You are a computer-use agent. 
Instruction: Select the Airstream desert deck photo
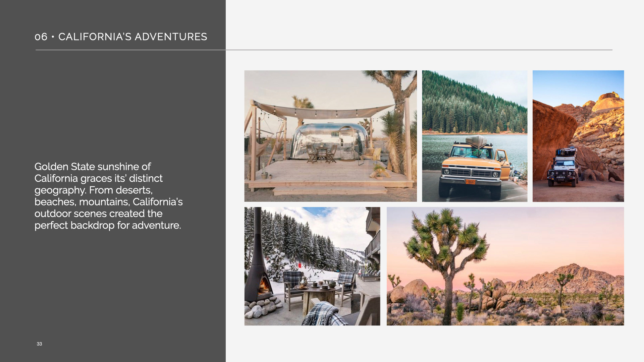pyautogui.click(x=330, y=136)
